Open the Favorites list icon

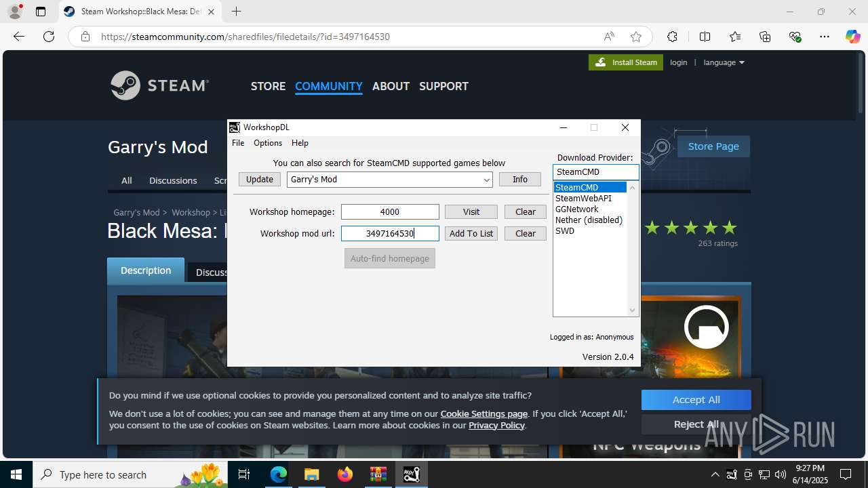[735, 37]
